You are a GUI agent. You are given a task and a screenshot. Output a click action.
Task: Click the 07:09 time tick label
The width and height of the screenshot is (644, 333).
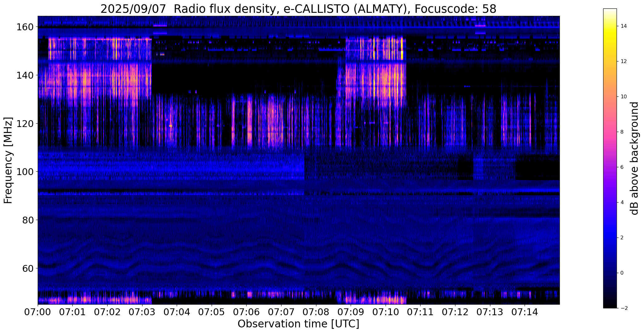pyautogui.click(x=351, y=312)
